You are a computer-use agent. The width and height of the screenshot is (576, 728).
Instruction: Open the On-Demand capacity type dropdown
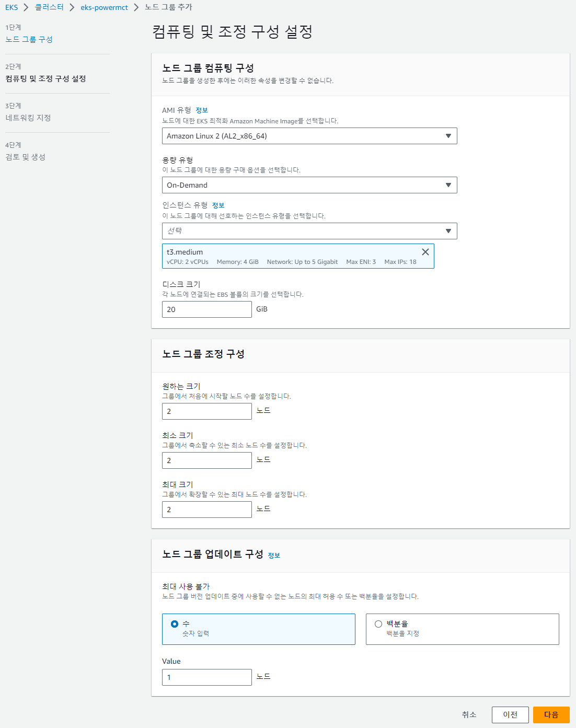pyautogui.click(x=309, y=185)
